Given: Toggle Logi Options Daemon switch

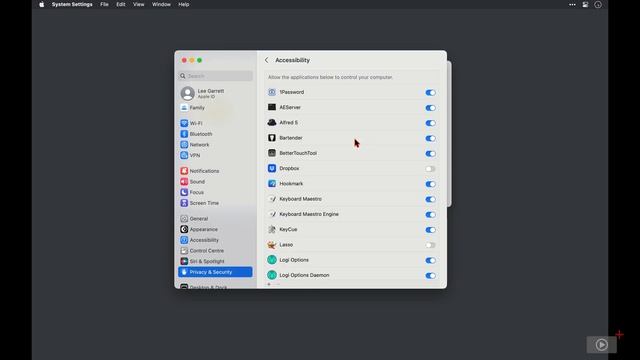Looking at the screenshot, I should click(430, 276).
